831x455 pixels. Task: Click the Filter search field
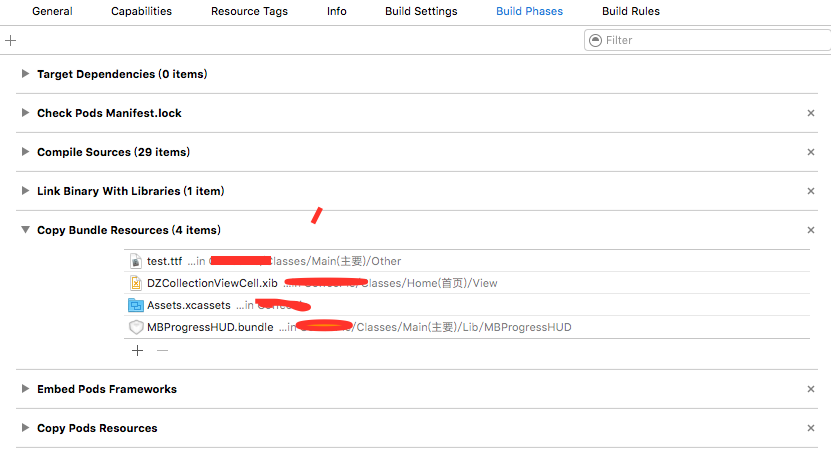pyautogui.click(x=710, y=40)
